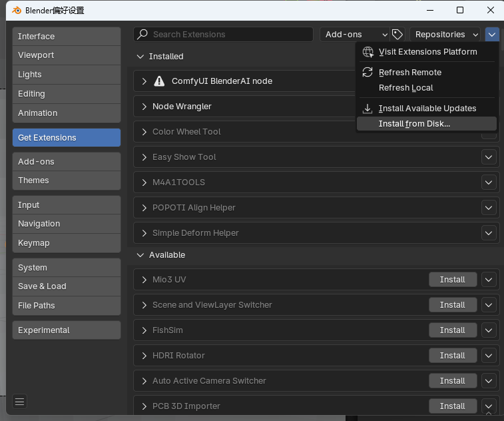The image size is (504, 421).
Task: Click the Install Available Updates download icon
Action: click(368, 109)
